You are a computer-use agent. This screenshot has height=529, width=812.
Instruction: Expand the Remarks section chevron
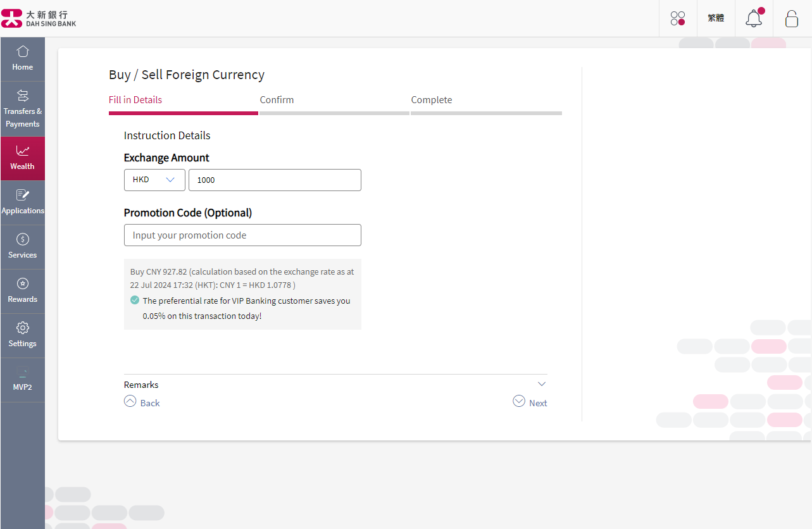coord(542,384)
